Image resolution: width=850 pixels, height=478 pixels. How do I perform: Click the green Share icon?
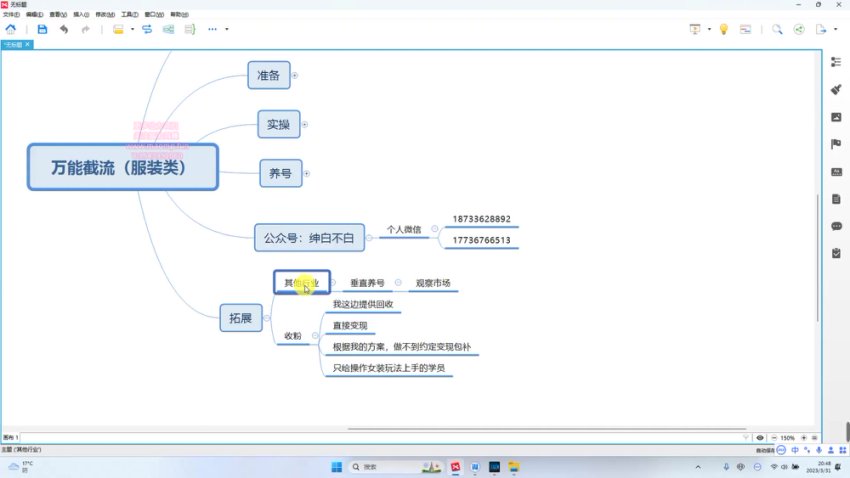[x=799, y=29]
